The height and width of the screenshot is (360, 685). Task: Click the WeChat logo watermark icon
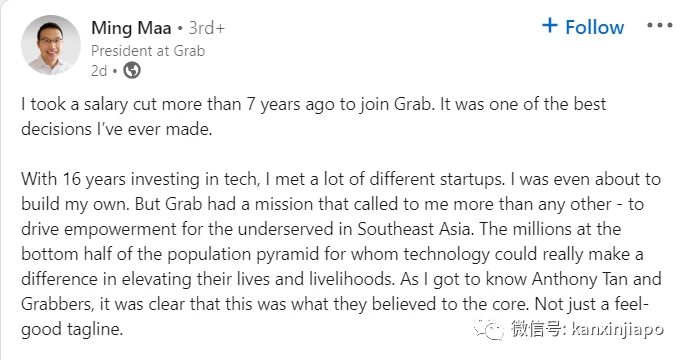tap(489, 328)
